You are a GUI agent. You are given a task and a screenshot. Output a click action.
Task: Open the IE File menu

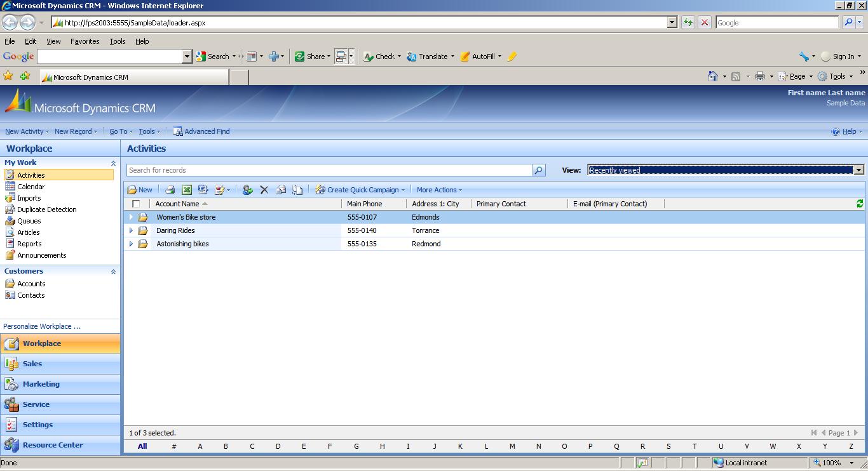pos(10,41)
